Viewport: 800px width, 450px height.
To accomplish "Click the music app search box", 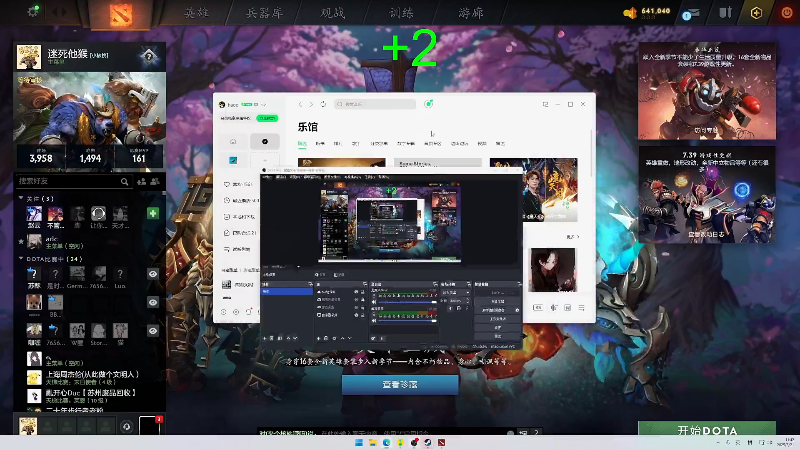I will coord(375,104).
